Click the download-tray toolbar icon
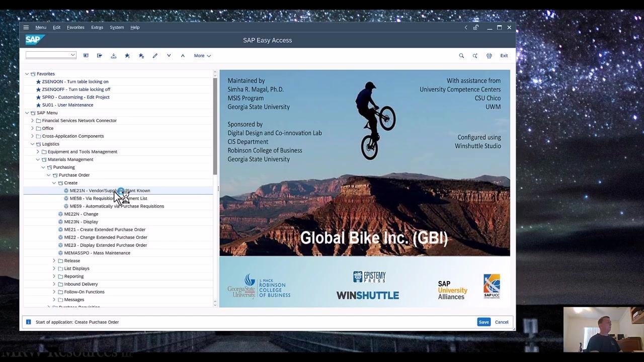The width and height of the screenshot is (644, 362). (114, 55)
